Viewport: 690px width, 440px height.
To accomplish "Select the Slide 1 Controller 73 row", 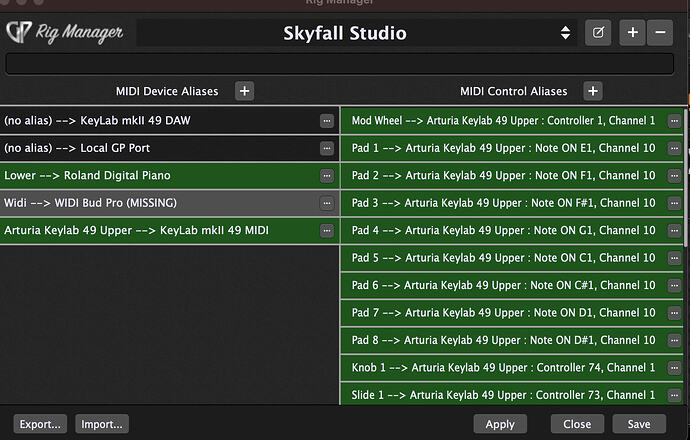I will click(x=512, y=394).
